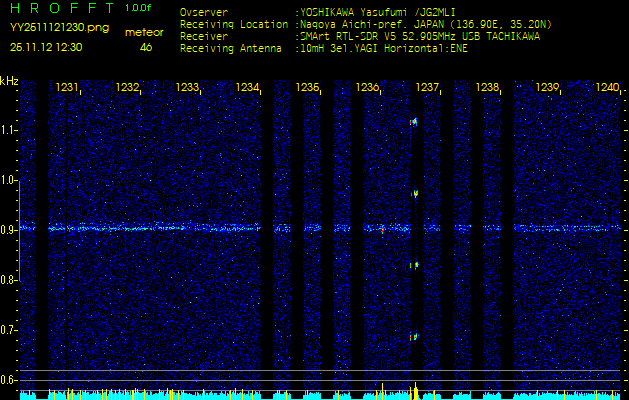Click the meteor echo burst near 1.1 kHz
629x400 pixels.
(414, 122)
